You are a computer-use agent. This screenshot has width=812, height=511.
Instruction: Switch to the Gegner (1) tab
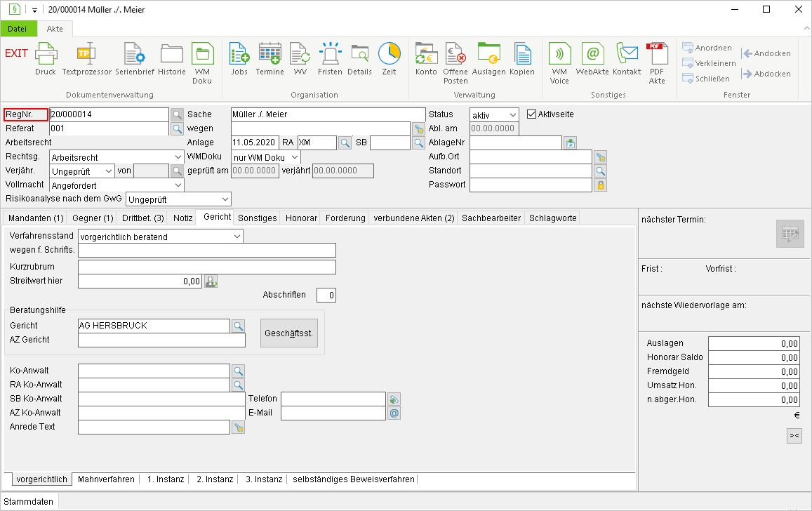[x=93, y=218]
